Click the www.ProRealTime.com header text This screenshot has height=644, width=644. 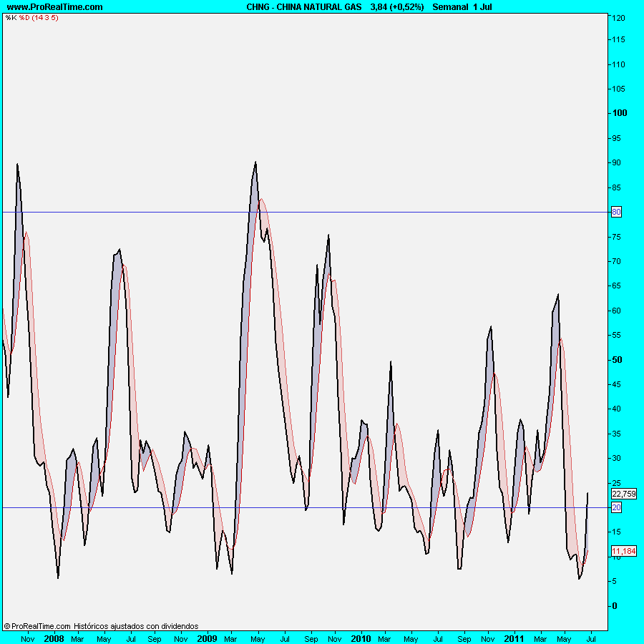(x=54, y=7)
